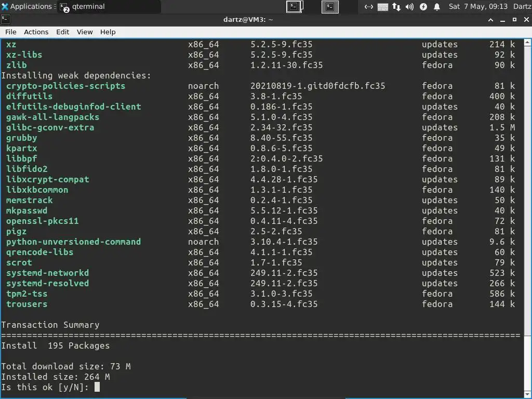Click the package name 'glibc-gconv-extra'
This screenshot has height=399, width=532.
click(x=50, y=128)
